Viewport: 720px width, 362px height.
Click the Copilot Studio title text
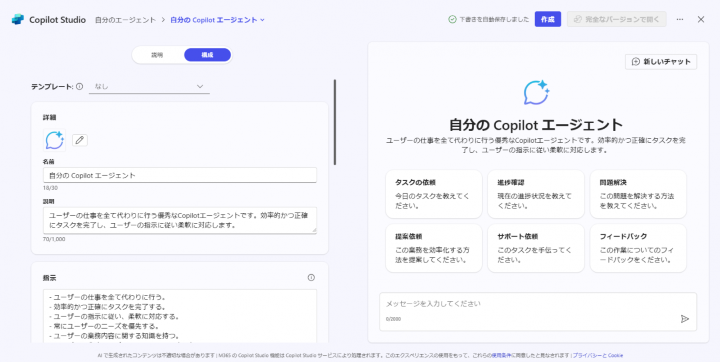coord(57,20)
